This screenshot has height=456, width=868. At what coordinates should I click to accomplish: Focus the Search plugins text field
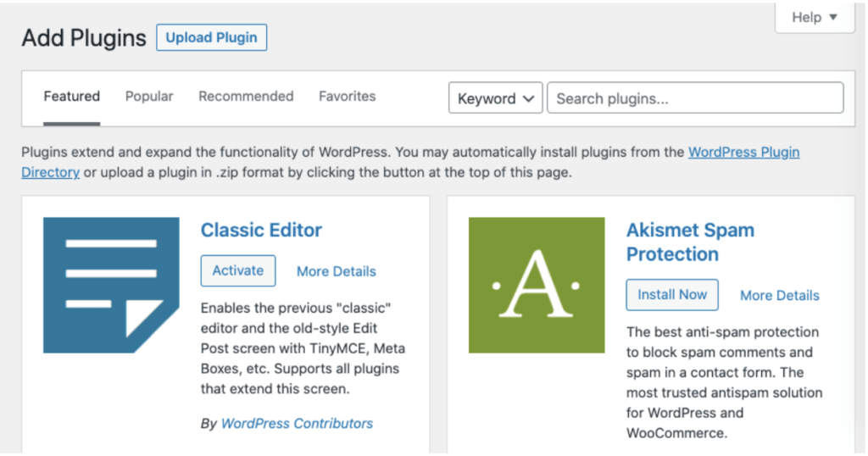[x=695, y=98]
